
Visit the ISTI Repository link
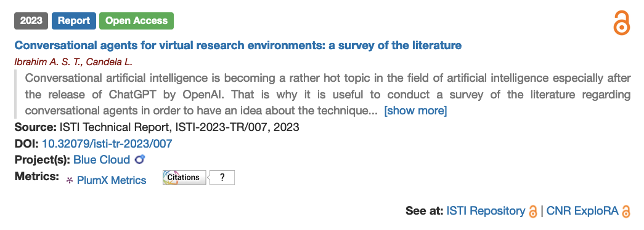[x=486, y=211]
